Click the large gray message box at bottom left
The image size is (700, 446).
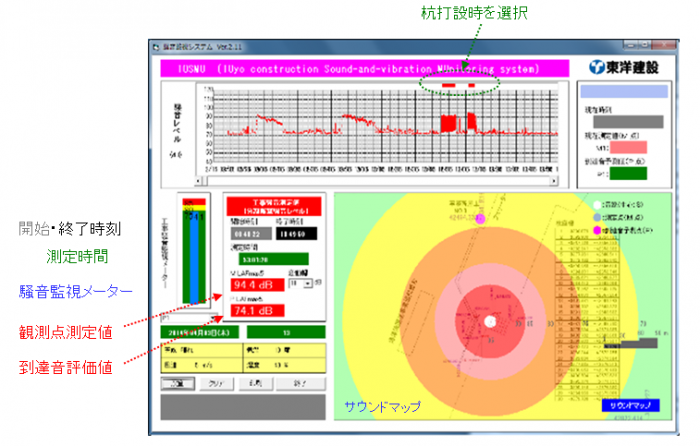(243, 407)
